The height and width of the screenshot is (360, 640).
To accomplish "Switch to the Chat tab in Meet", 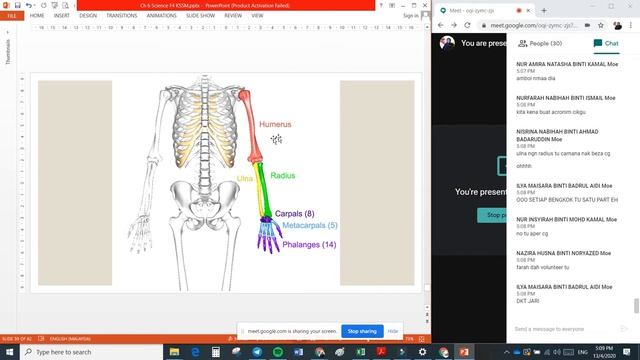I will point(606,43).
